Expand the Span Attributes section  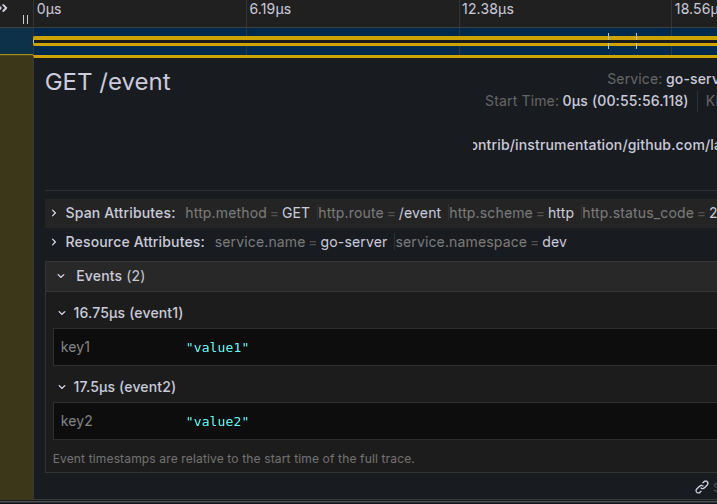[53, 213]
